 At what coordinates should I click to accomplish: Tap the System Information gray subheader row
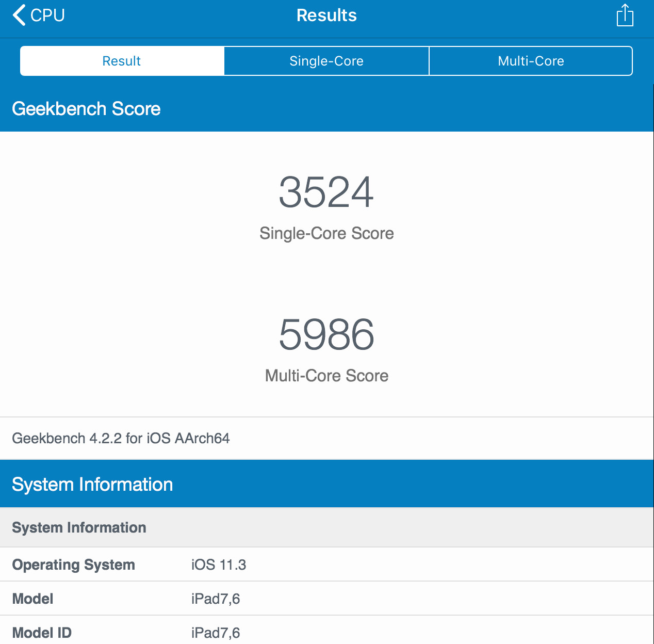coord(79,527)
